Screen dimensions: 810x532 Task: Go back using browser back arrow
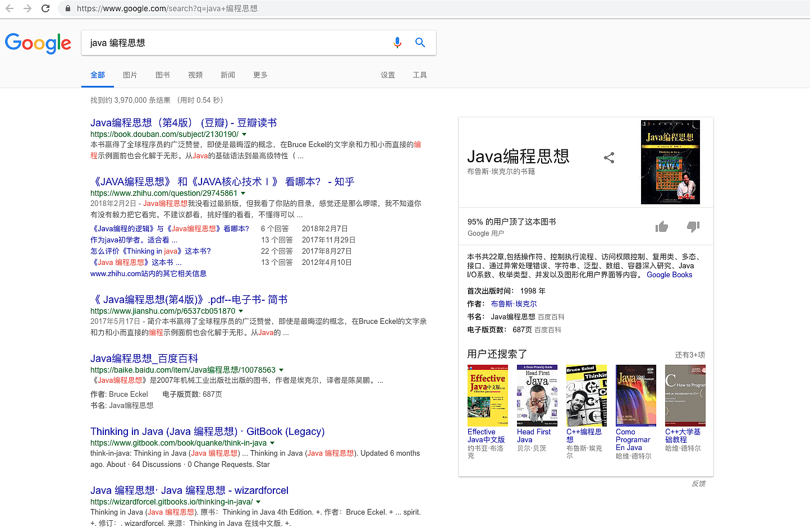point(10,8)
